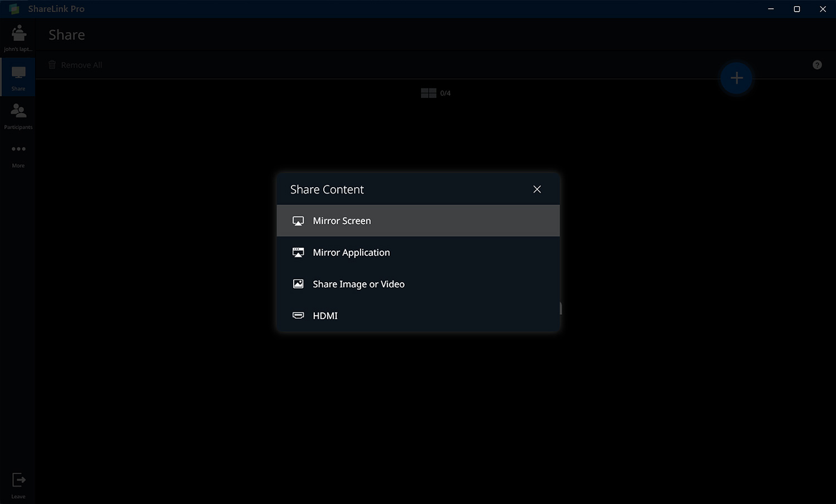This screenshot has width=836, height=504.
Task: Open the john's laptop presenter profile
Action: pos(18,37)
